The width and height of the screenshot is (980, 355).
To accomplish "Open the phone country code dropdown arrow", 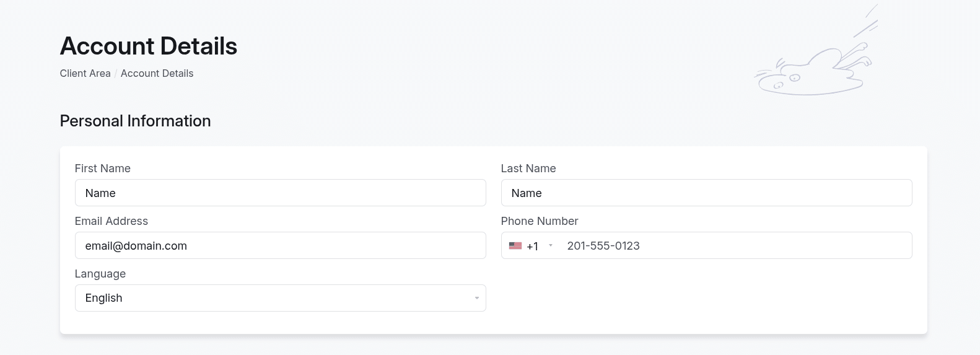I will [x=551, y=246].
